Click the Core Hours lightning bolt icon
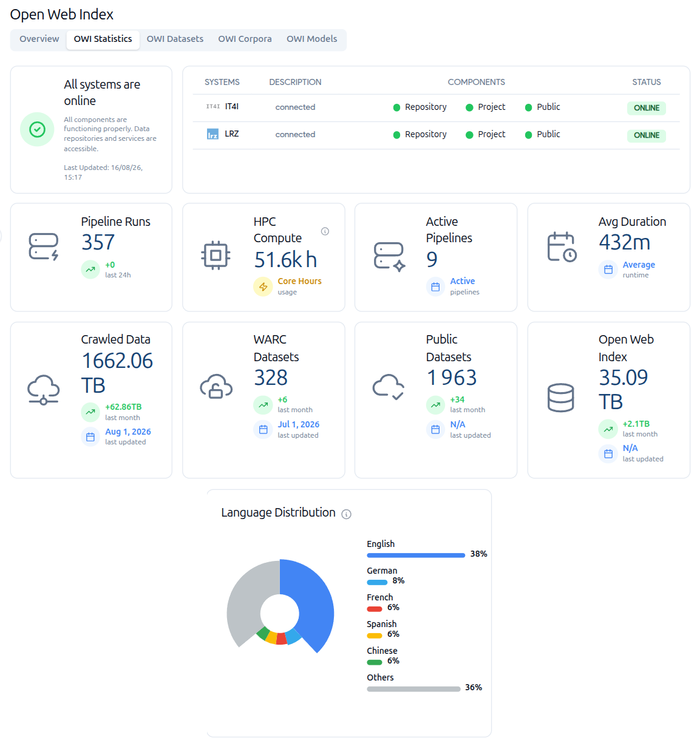Image resolution: width=700 pixels, height=740 pixels. tap(263, 287)
